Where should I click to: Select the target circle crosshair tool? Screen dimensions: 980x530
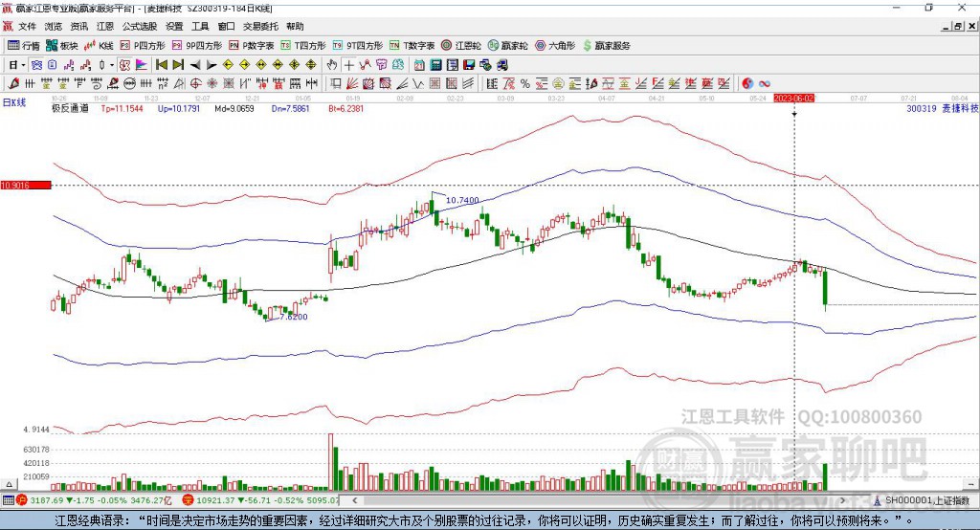coord(195,84)
